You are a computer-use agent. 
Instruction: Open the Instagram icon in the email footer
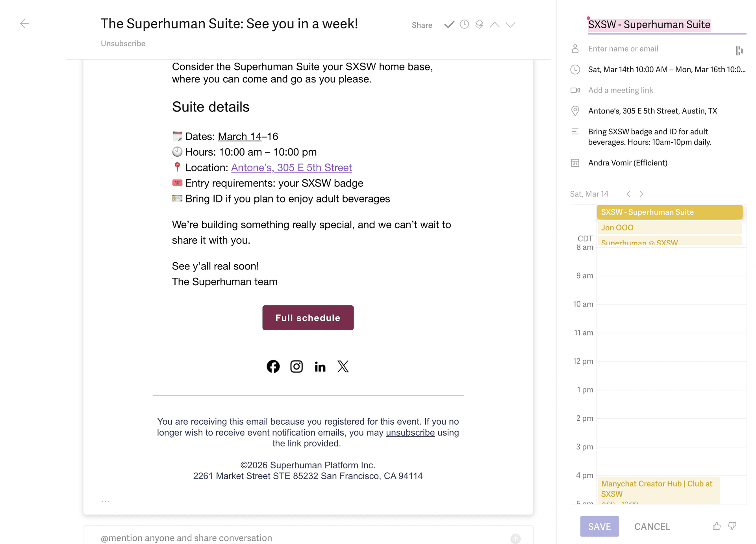[296, 366]
